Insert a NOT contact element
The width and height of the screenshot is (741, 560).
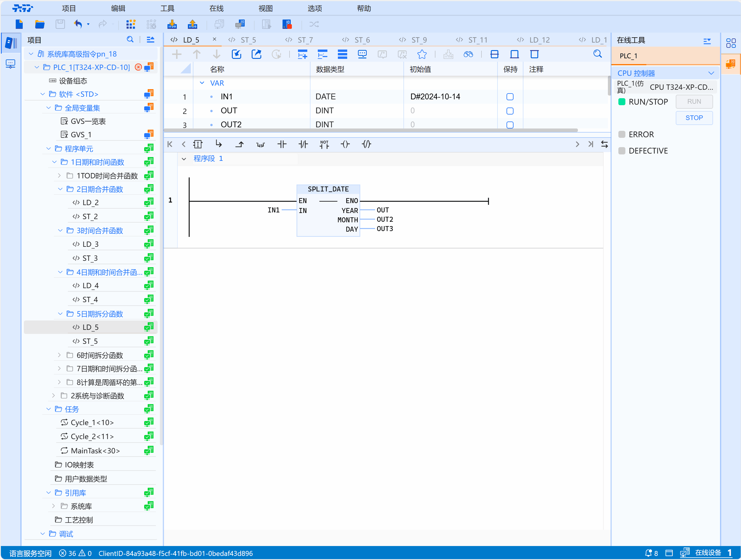point(324,145)
